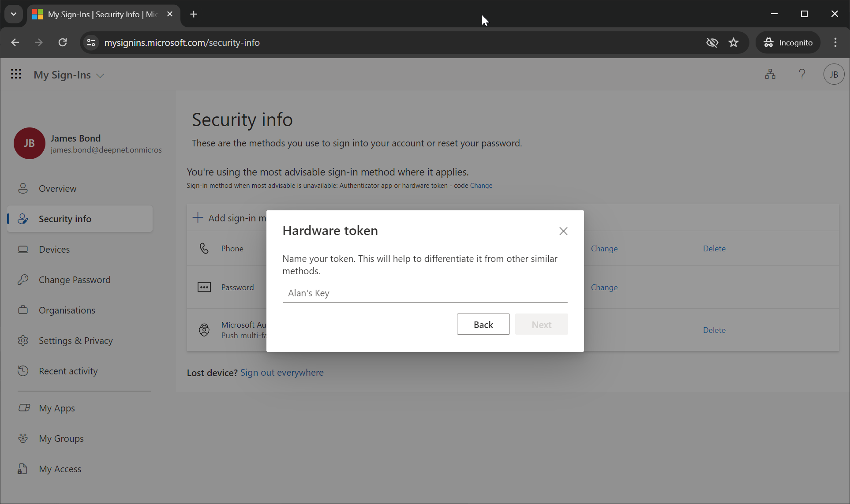Screen dimensions: 850x504
Task: Select Settings & Privacy sidebar item
Action: (x=75, y=341)
